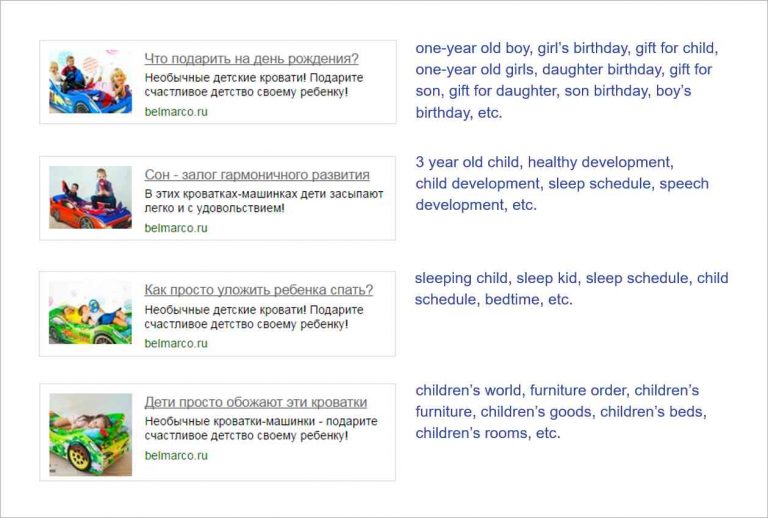768x518 pixels.
Task: Open headline 'Сон - залог гармоничного развития'
Action: click(x=257, y=175)
